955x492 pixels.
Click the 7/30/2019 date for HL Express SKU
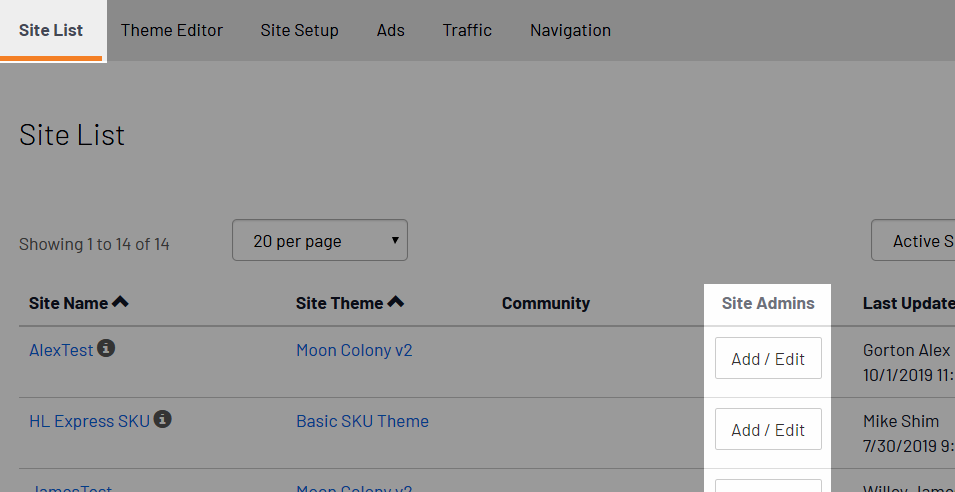(909, 446)
